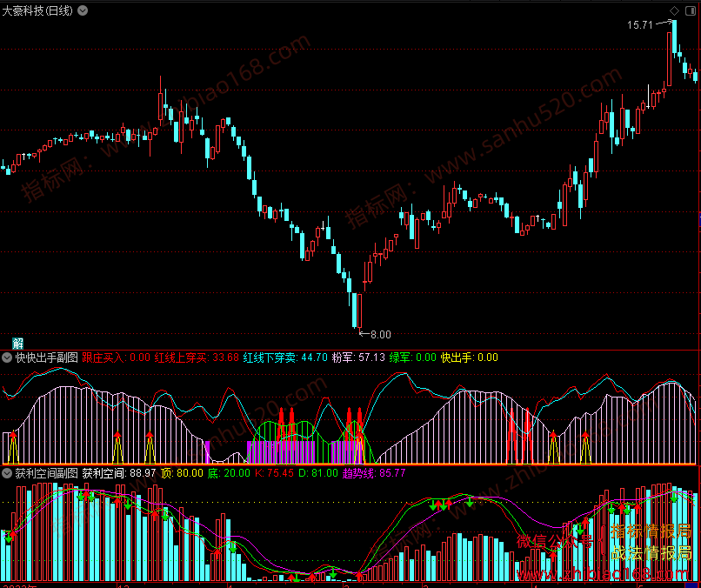Click the 15.71 high price label

point(640,25)
